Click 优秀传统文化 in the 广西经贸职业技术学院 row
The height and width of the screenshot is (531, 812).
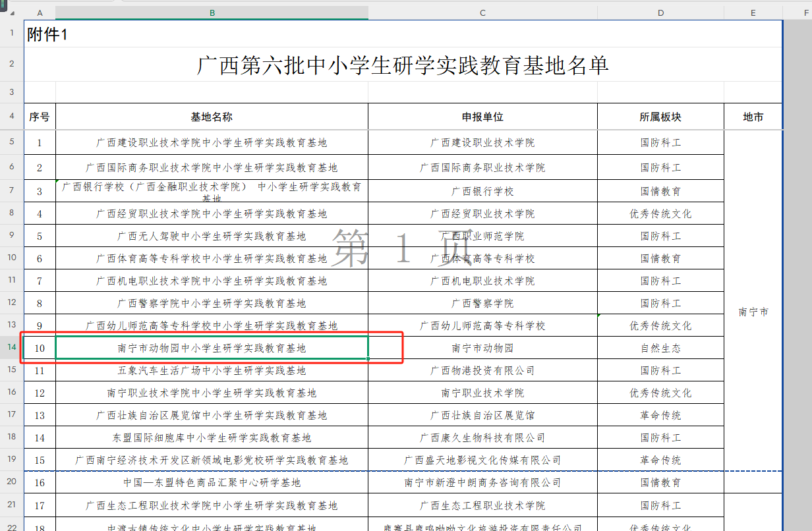tap(660, 213)
